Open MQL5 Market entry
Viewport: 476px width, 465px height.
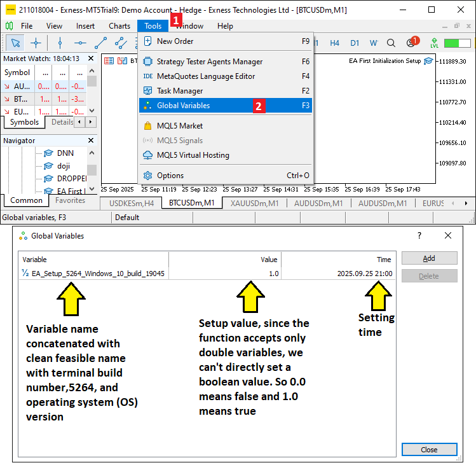(x=225, y=126)
